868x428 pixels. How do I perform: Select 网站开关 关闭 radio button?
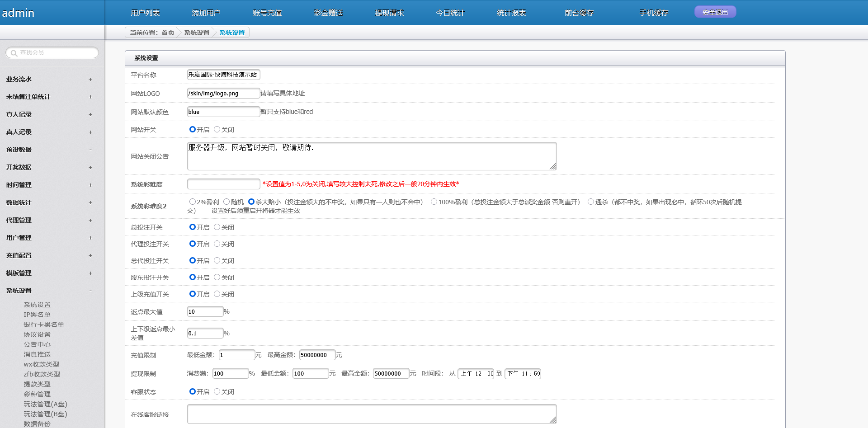(217, 129)
